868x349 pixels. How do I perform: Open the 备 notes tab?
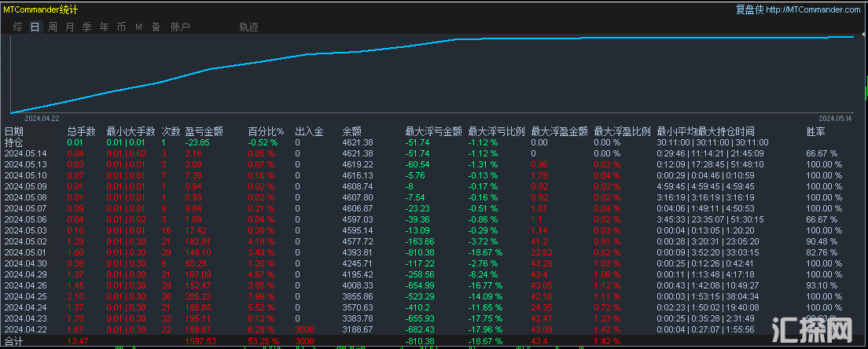click(x=156, y=27)
